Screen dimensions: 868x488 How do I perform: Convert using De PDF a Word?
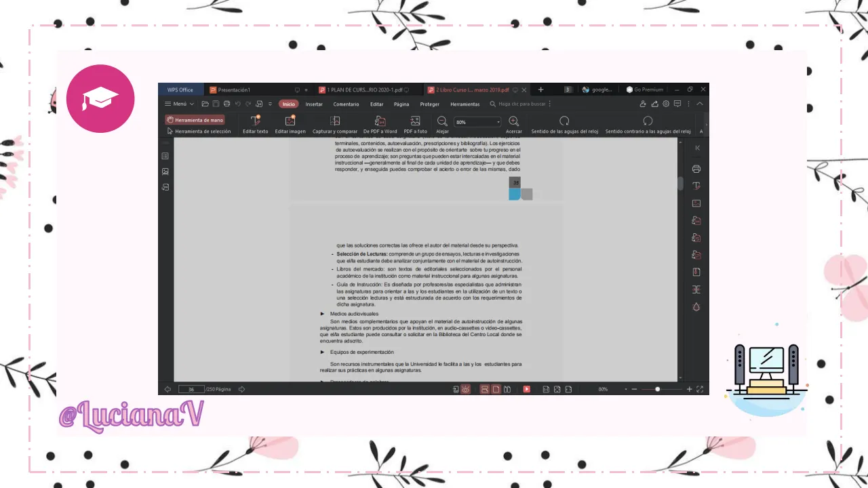click(x=380, y=125)
